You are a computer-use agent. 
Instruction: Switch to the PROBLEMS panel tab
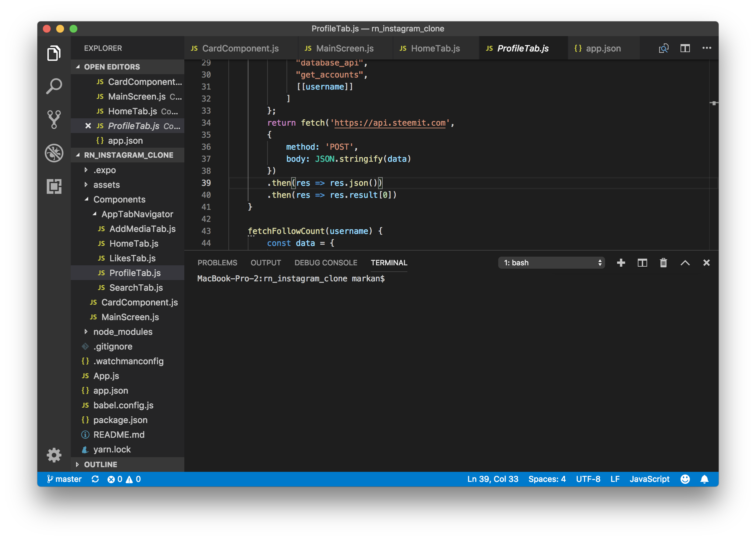(217, 263)
